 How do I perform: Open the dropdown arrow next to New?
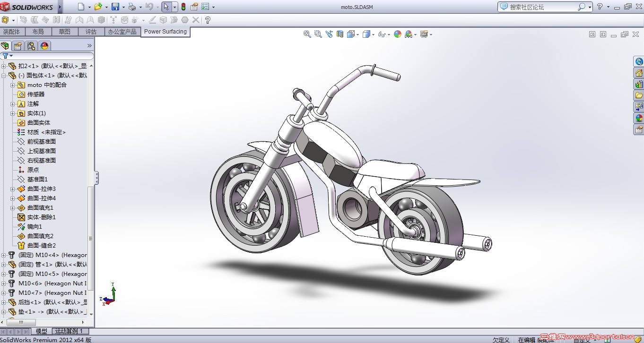coord(89,7)
